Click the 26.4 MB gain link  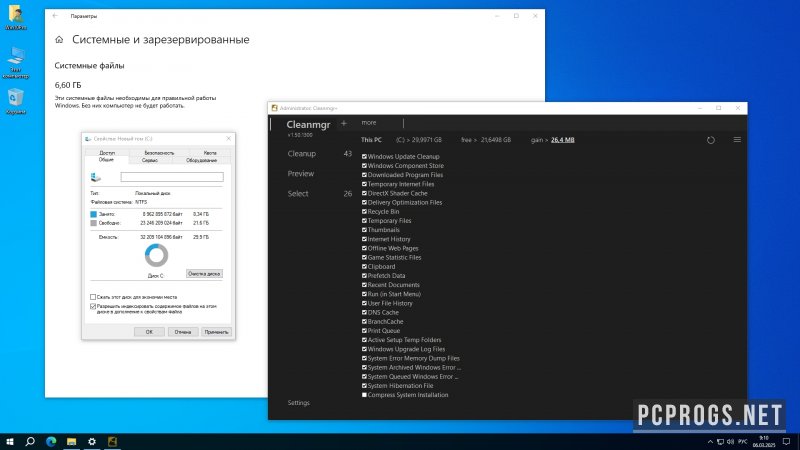tap(563, 140)
